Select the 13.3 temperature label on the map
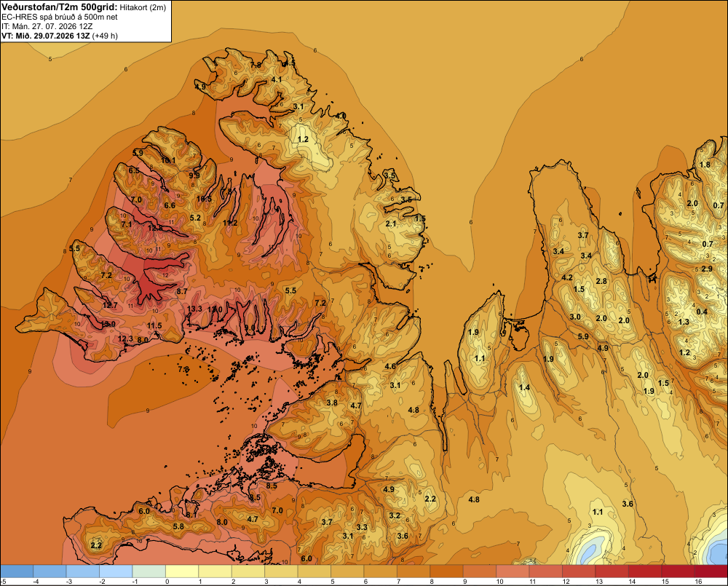 pos(194,309)
